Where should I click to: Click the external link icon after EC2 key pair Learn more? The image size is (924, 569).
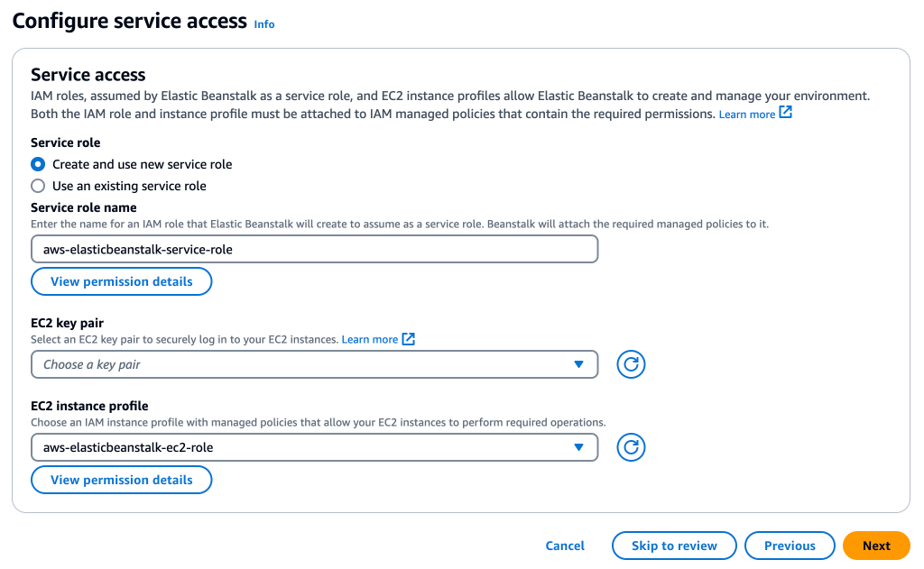point(408,339)
